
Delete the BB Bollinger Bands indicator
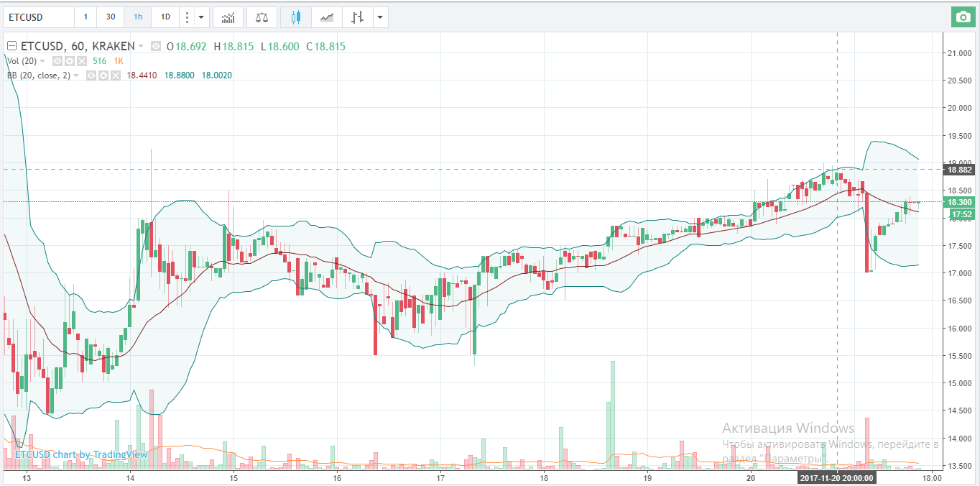coord(115,75)
